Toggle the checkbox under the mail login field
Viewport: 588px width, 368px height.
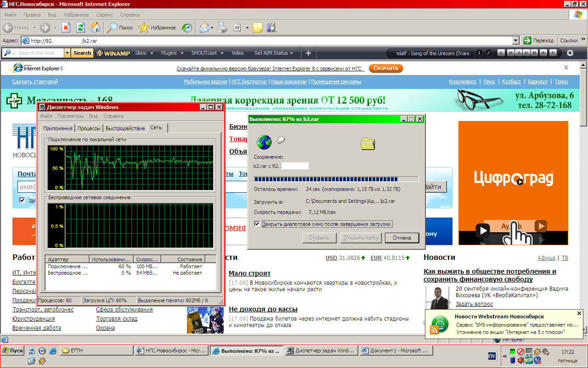pyautogui.click(x=22, y=201)
